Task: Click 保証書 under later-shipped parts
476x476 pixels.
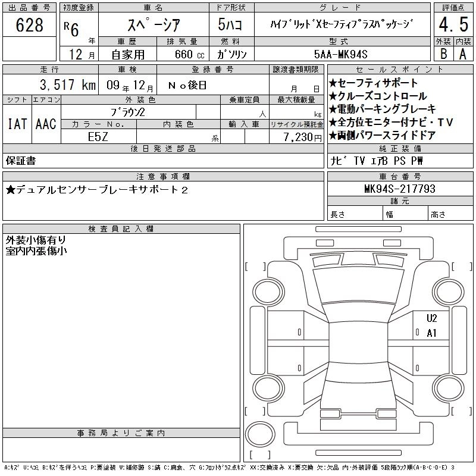Action: point(21,161)
